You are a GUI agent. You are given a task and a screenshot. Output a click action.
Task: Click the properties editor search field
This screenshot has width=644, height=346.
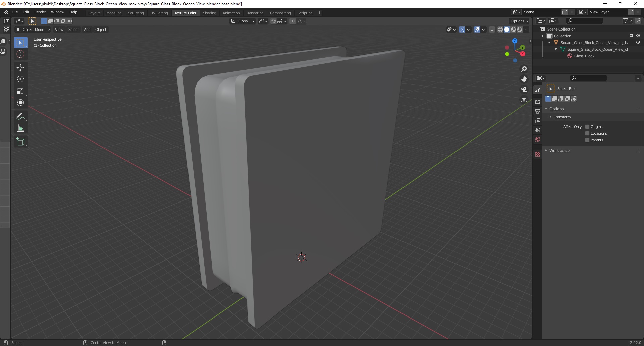588,78
